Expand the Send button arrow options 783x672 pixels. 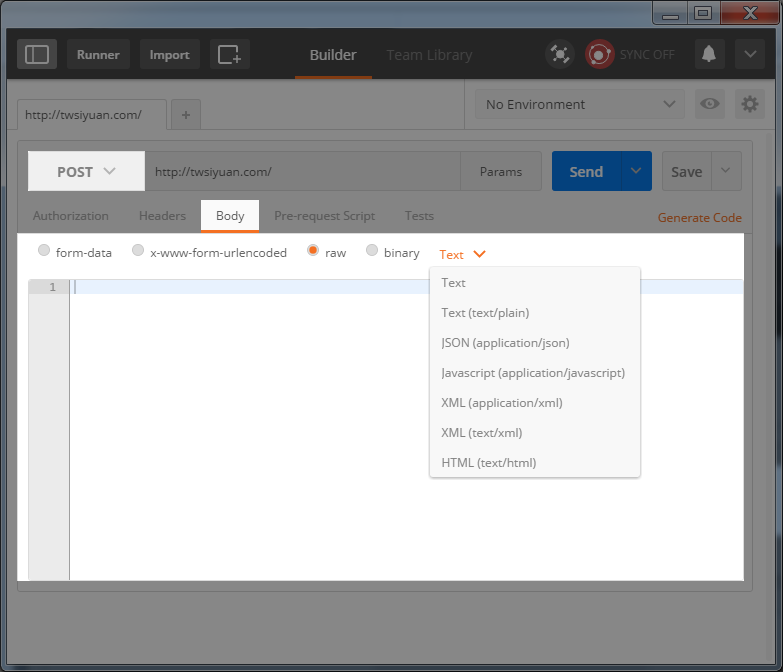coord(636,171)
